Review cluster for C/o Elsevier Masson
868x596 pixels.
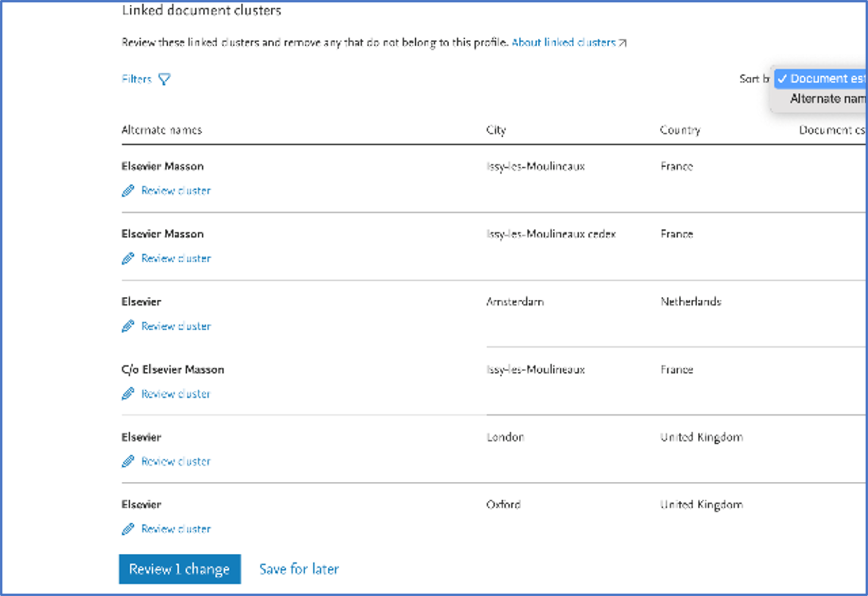[176, 394]
